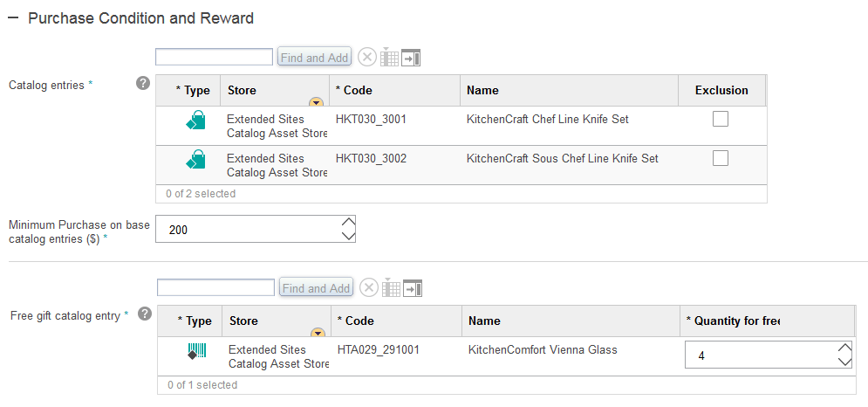Click remove icon above Catalog entries table
This screenshot has width=868, height=407.
click(367, 58)
